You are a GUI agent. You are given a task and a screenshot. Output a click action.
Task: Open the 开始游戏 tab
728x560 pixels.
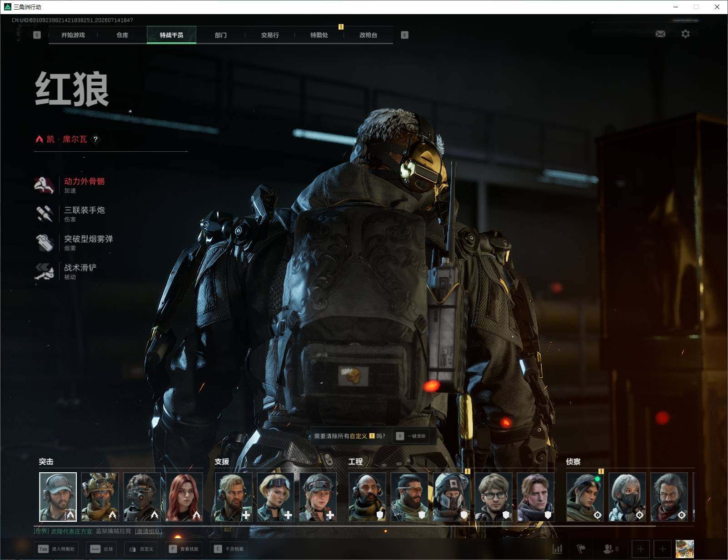click(x=73, y=35)
